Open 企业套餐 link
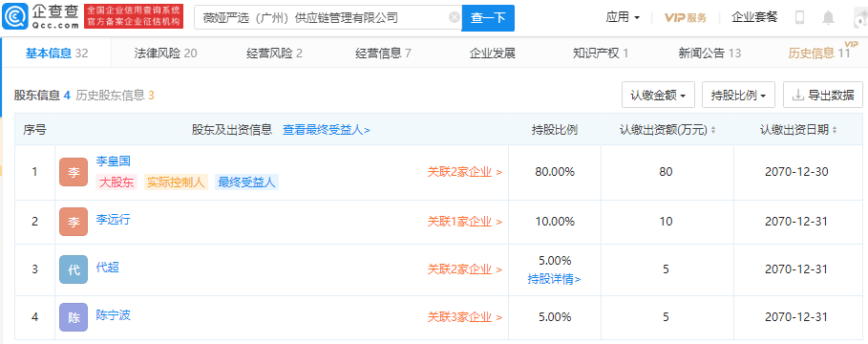This screenshot has height=344, width=868. tap(754, 17)
